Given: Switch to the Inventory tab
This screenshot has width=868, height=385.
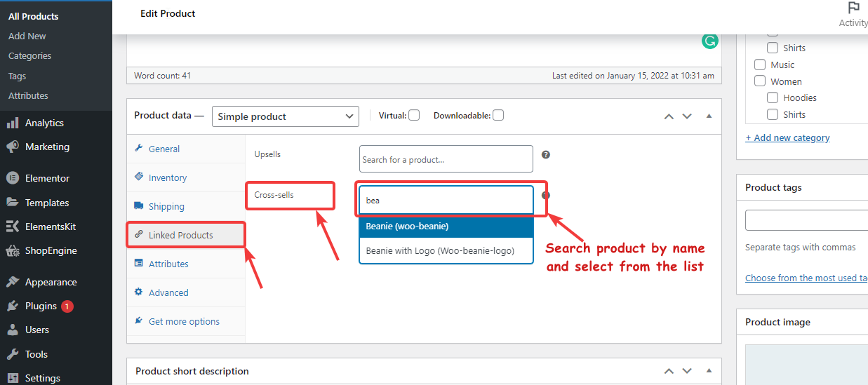Looking at the screenshot, I should tap(168, 177).
